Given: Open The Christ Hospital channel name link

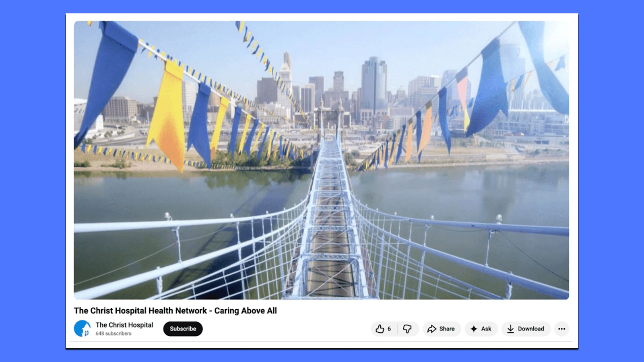Looking at the screenshot, I should 124,325.
